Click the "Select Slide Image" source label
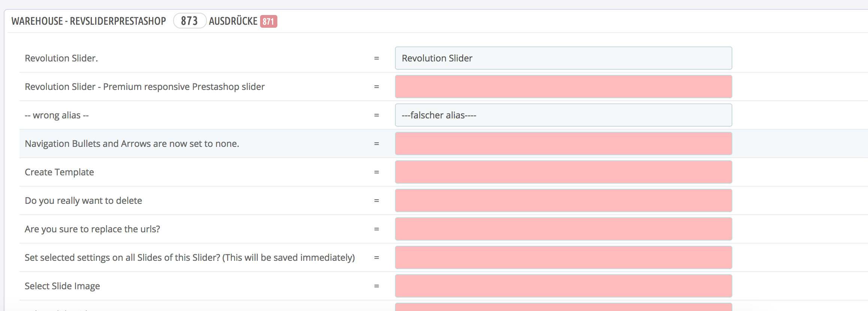Viewport: 868px width, 311px height. (x=62, y=286)
